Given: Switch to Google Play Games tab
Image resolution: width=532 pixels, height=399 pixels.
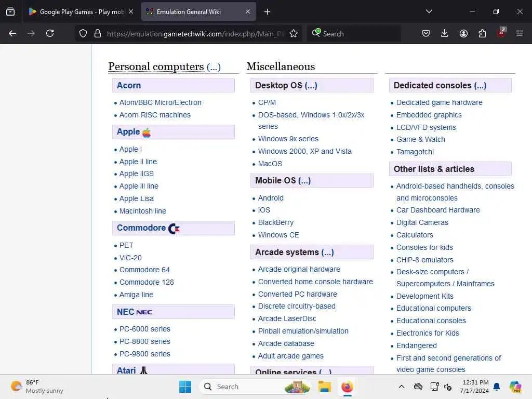Looking at the screenshot, I should pyautogui.click(x=81, y=11).
